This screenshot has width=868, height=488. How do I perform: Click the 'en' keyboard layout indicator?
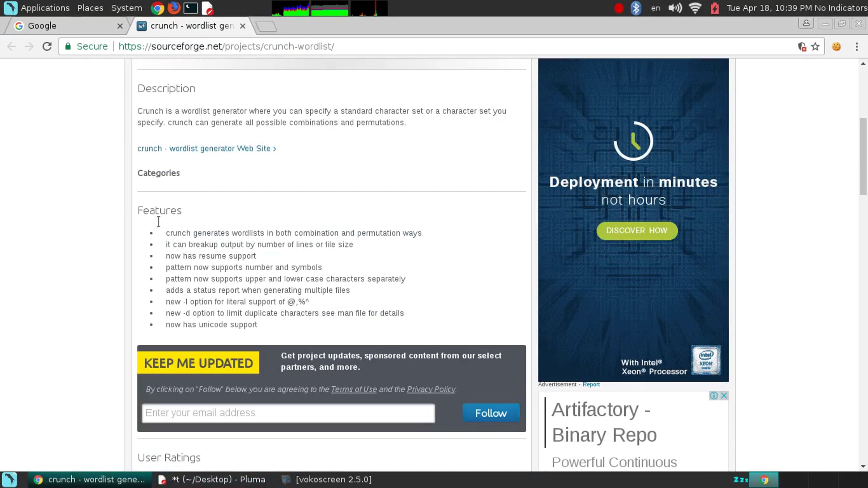click(656, 8)
